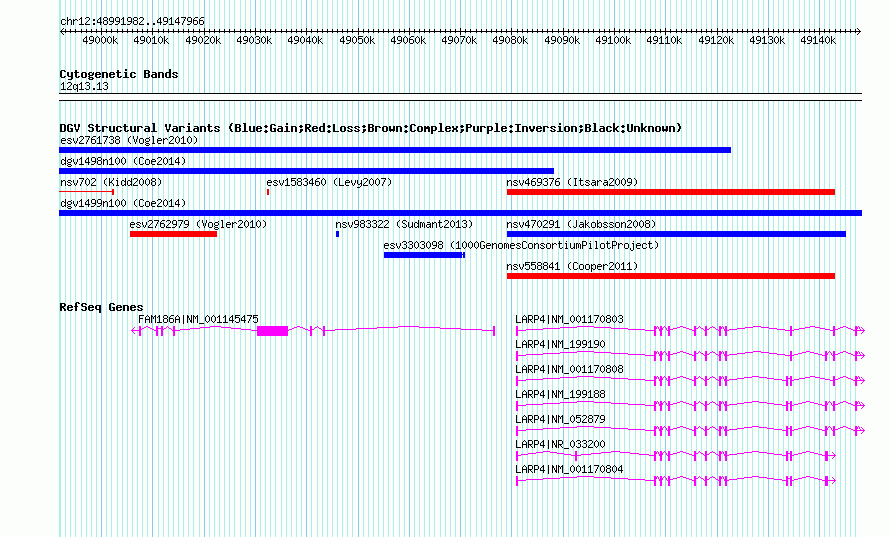
Task: Click the Cytogenetic Bands track title
Action: pyautogui.click(x=119, y=74)
